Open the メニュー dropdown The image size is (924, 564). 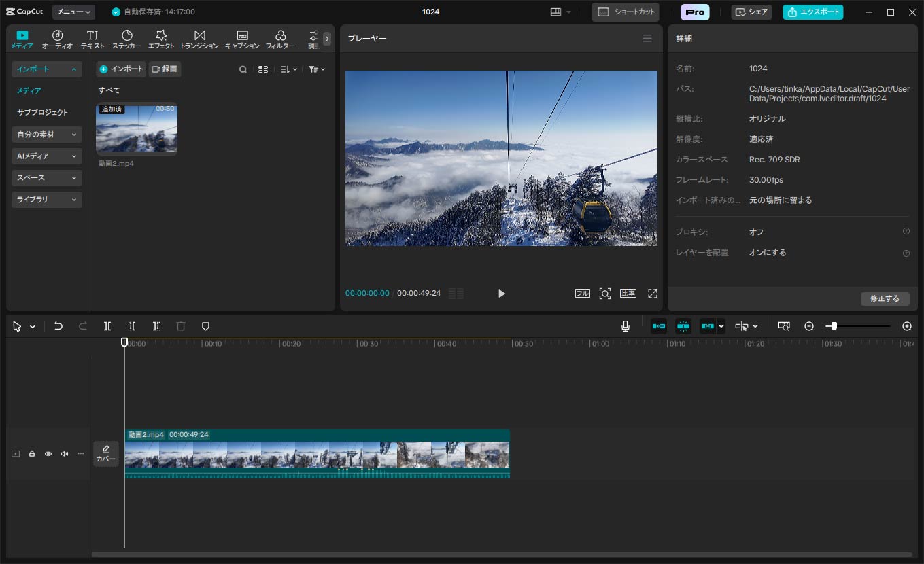tap(73, 12)
